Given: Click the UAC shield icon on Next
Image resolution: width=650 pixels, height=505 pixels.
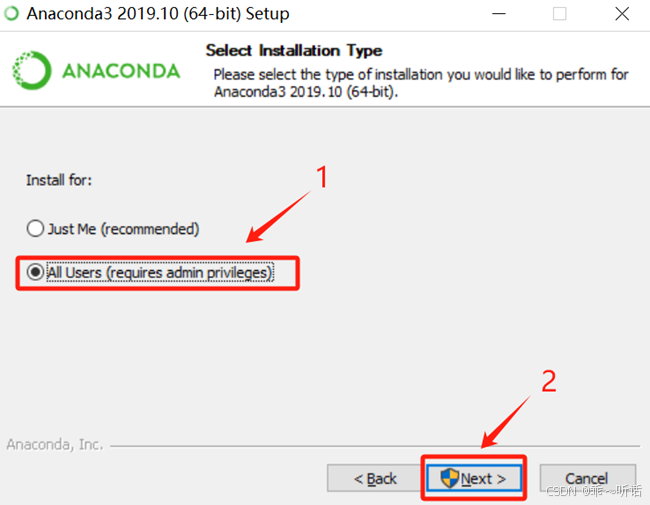Looking at the screenshot, I should coord(449,478).
